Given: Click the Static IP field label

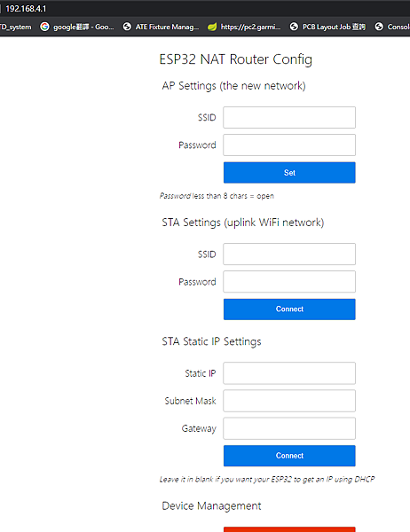Looking at the screenshot, I should pos(201,373).
